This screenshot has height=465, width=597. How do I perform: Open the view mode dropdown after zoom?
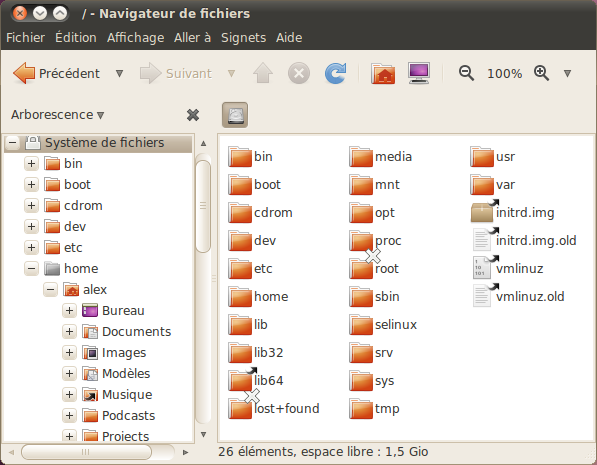567,73
